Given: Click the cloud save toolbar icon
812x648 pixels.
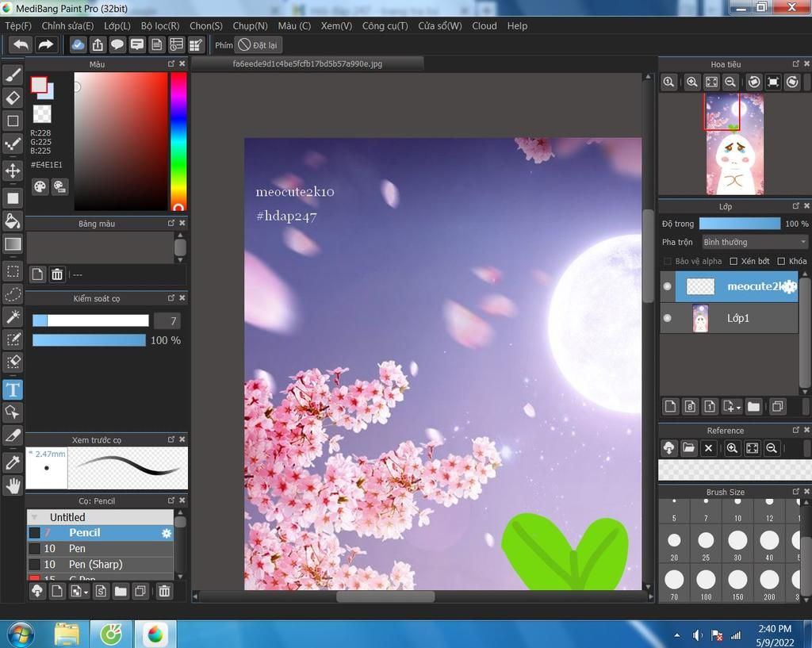Looking at the screenshot, I should [x=78, y=45].
